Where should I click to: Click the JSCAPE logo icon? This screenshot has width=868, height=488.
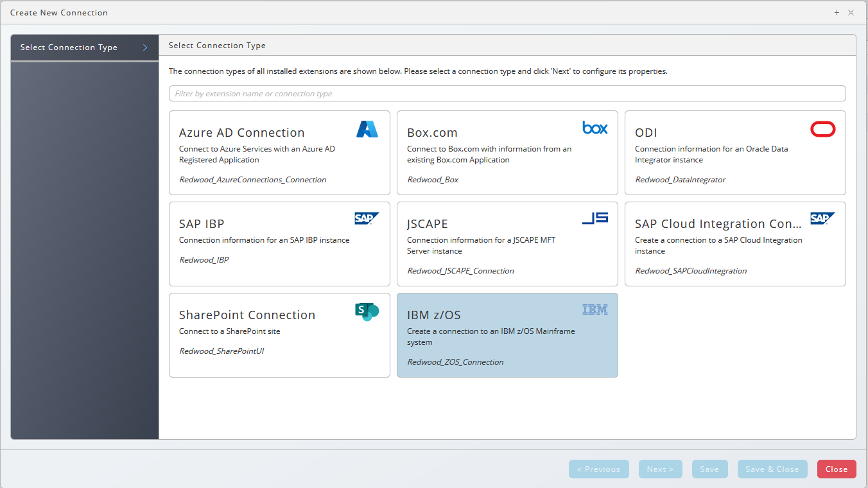click(595, 218)
